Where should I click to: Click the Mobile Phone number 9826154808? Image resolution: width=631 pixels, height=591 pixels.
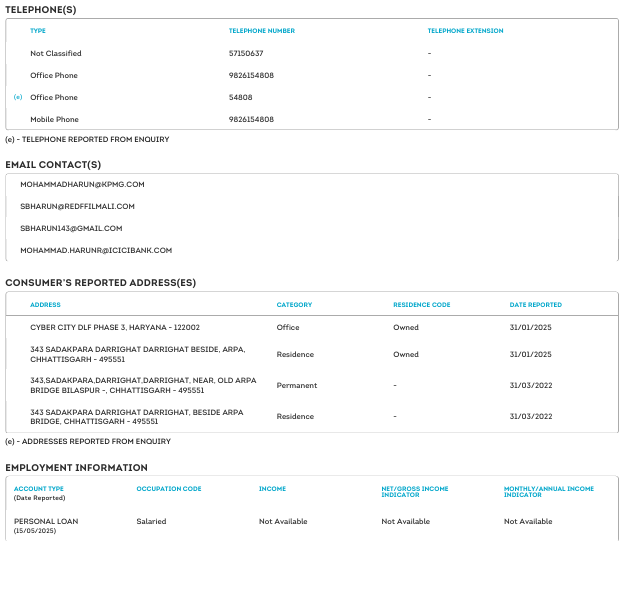(x=251, y=119)
